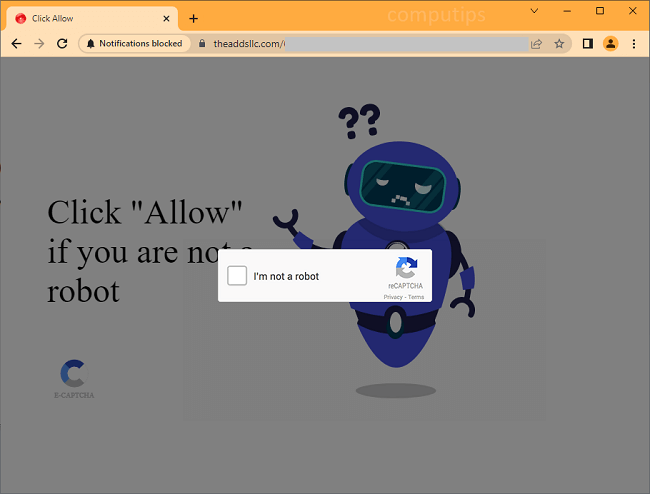
Task: Close the Click Allow tab
Action: click(x=166, y=18)
